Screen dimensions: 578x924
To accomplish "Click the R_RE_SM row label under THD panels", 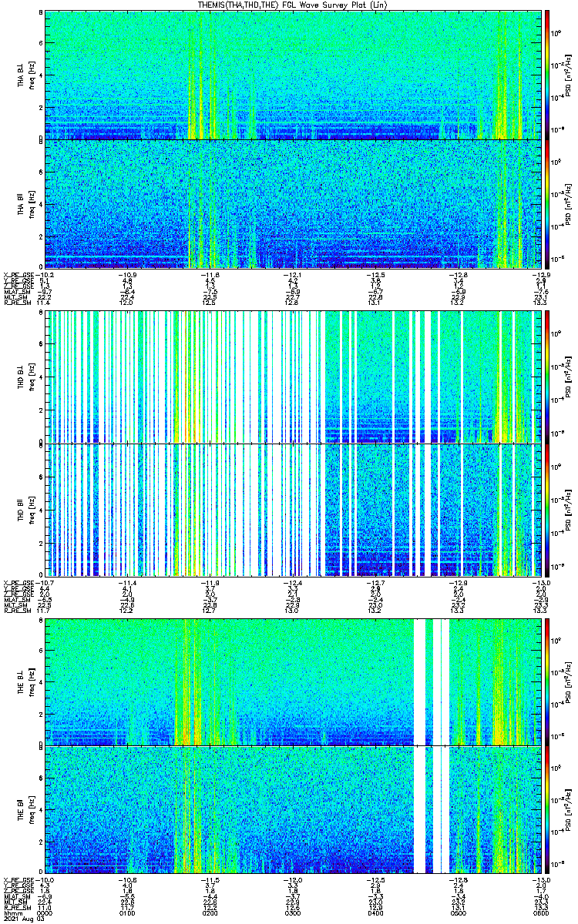I will [17, 611].
